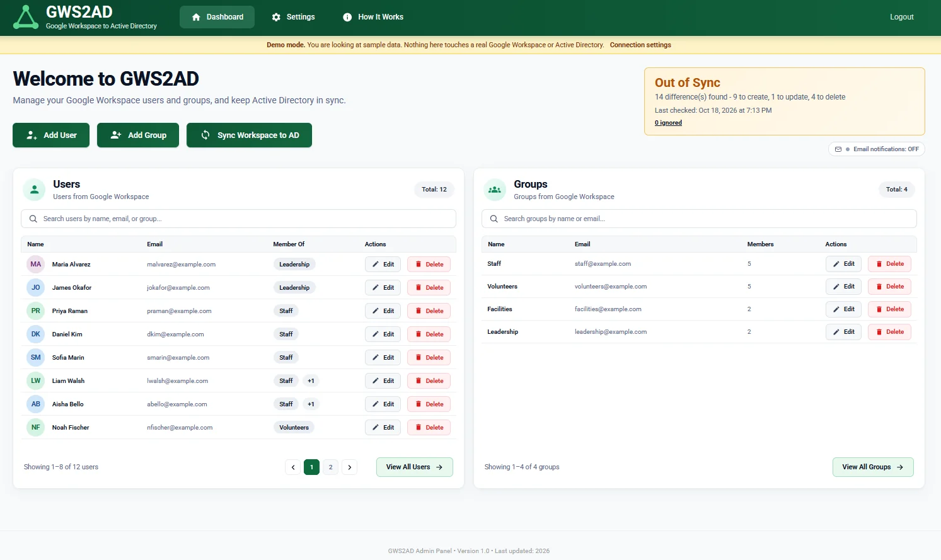Delete the Staff group
941x560 pixels.
[x=889, y=264]
